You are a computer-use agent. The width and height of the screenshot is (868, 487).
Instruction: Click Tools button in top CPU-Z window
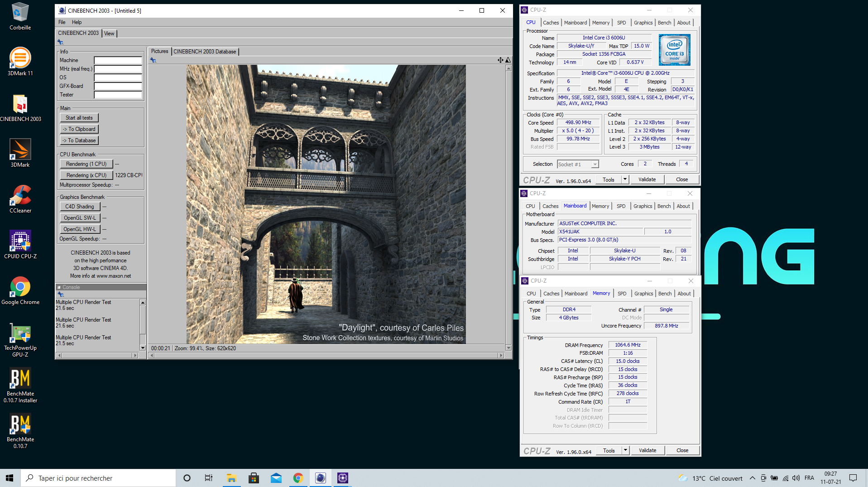click(x=608, y=180)
